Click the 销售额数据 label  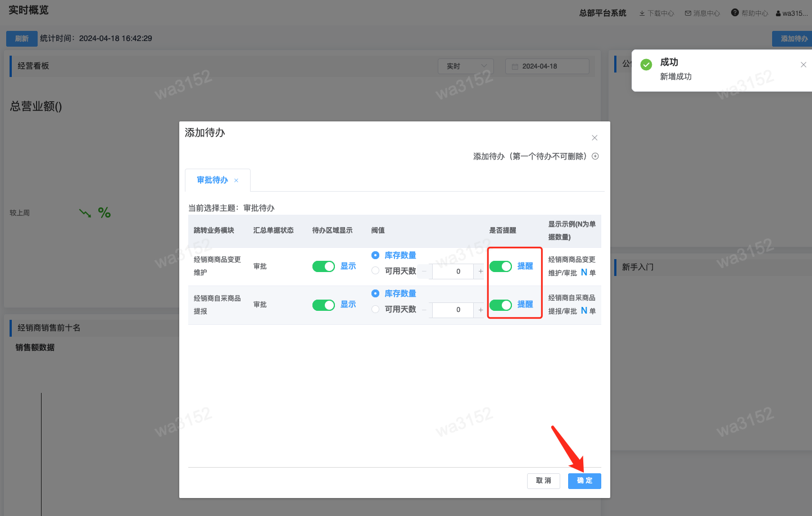coord(35,347)
